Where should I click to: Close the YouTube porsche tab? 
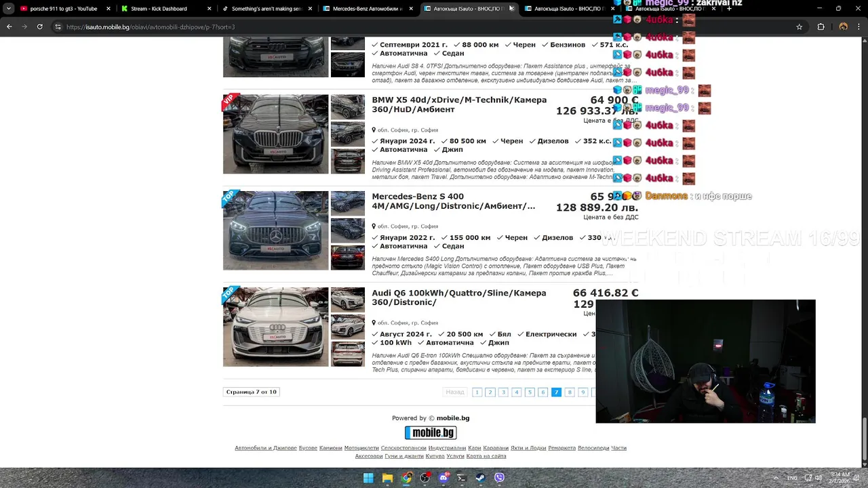pyautogui.click(x=108, y=9)
